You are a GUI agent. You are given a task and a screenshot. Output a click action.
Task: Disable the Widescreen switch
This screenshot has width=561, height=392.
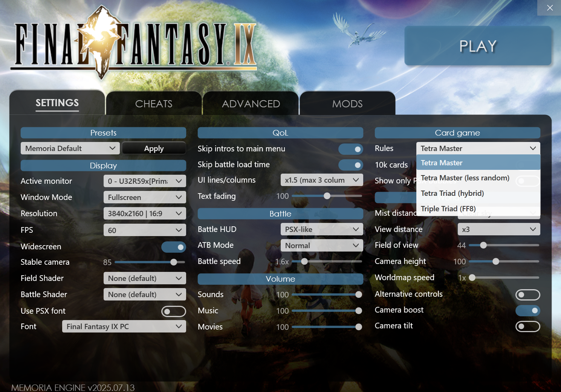(x=174, y=247)
